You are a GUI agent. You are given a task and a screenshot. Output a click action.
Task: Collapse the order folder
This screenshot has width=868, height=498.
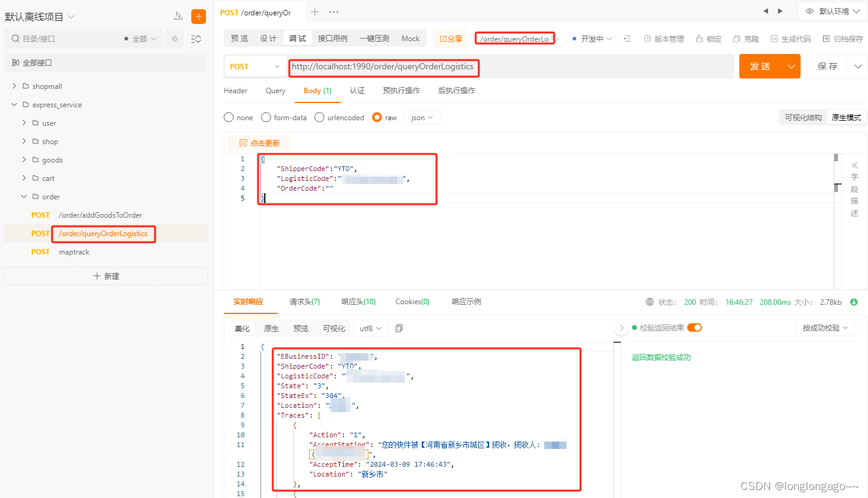click(x=25, y=197)
